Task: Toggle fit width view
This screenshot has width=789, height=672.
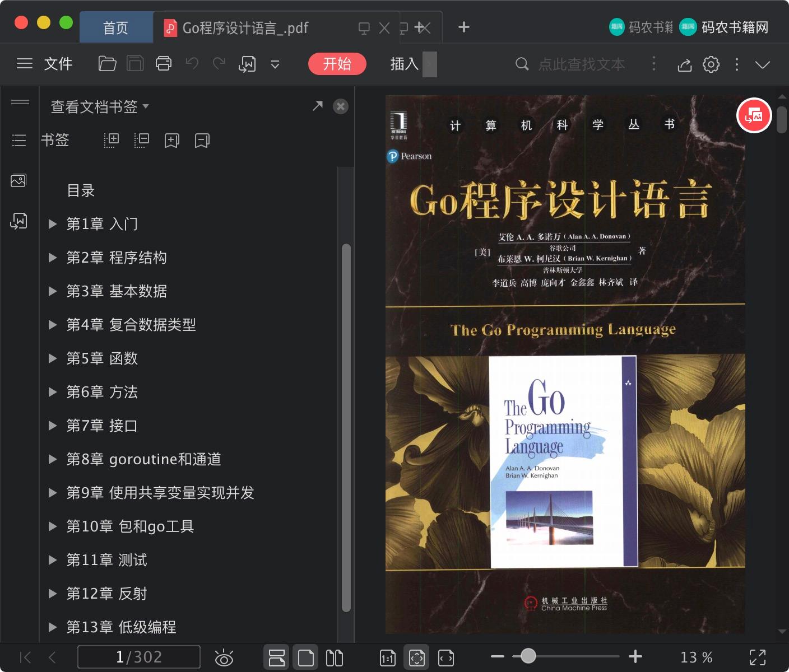Action: [x=446, y=658]
